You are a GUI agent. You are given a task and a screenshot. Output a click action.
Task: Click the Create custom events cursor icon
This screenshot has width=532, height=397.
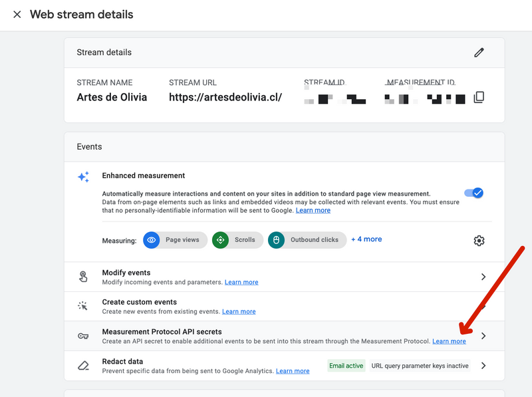82,306
